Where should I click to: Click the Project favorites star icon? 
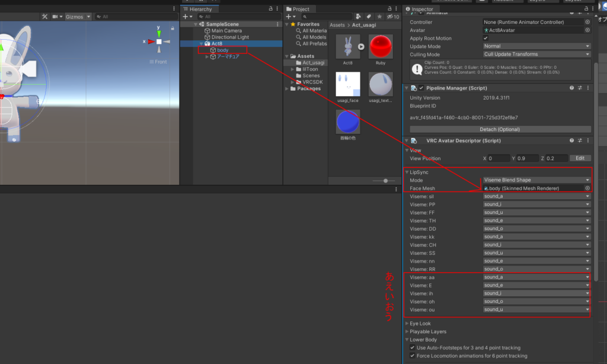point(379,17)
